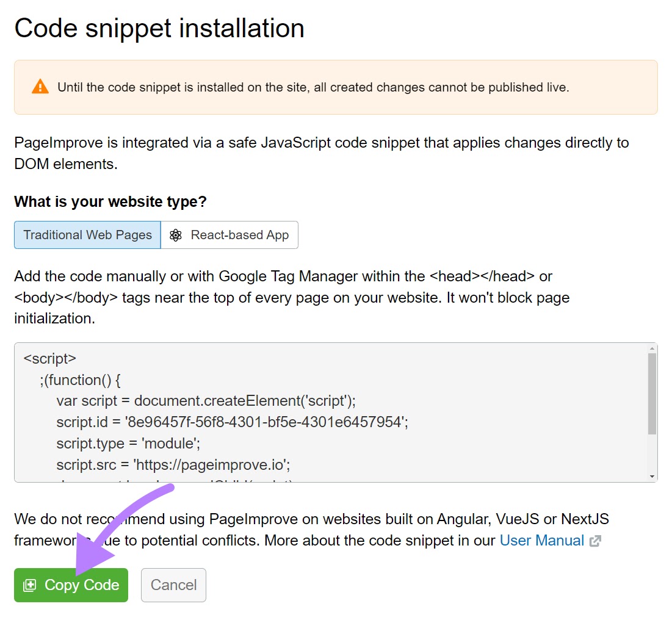672x623 pixels.
Task: Click the copy icon inside Copy Code button
Action: [x=29, y=585]
